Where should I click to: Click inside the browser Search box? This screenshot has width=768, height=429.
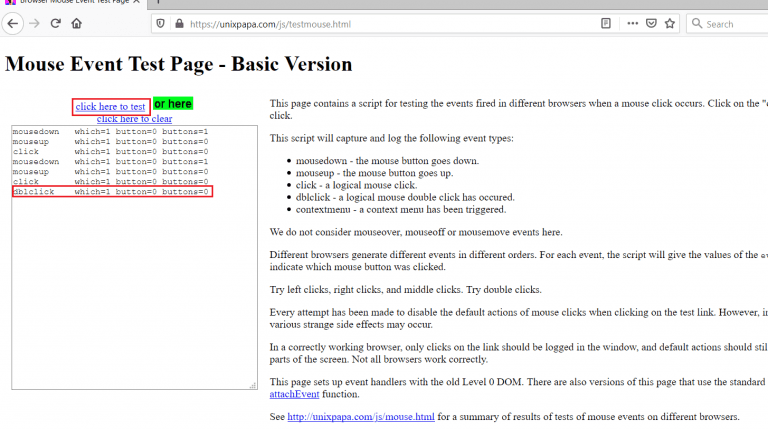coord(733,23)
